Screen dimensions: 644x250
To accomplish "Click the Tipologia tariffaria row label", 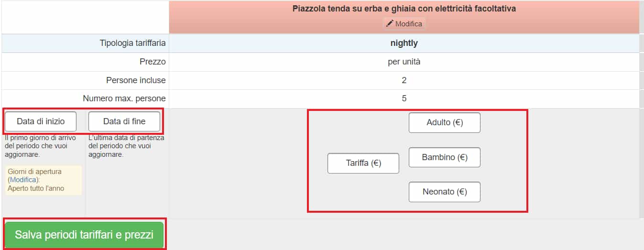I will [132, 43].
